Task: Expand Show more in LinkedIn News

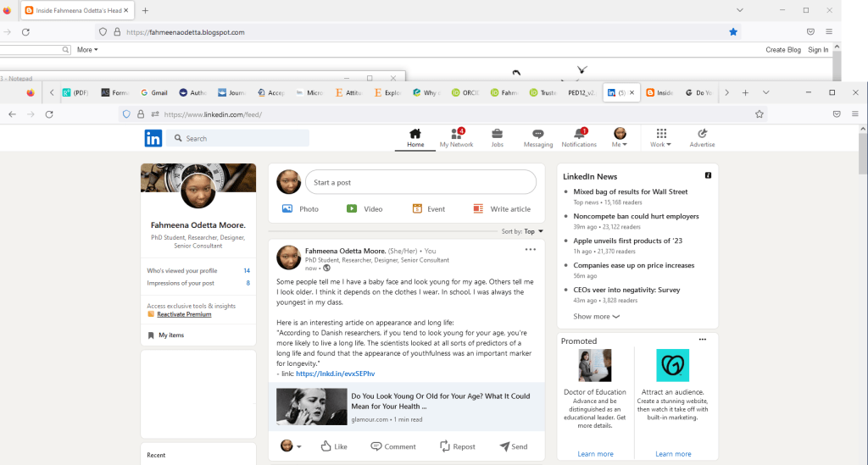Action: (x=596, y=316)
